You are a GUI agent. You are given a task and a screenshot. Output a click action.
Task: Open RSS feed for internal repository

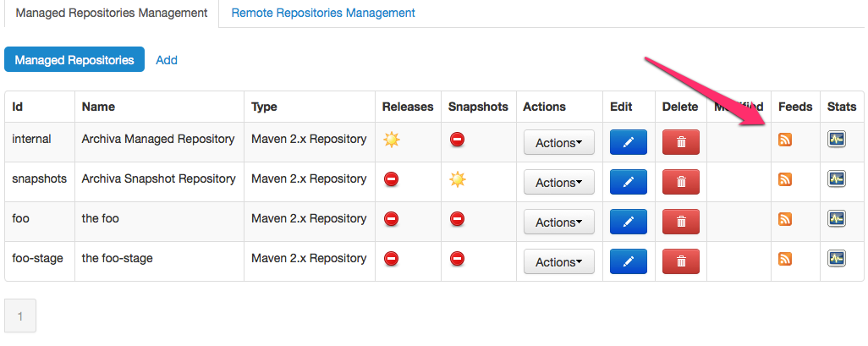tap(784, 140)
